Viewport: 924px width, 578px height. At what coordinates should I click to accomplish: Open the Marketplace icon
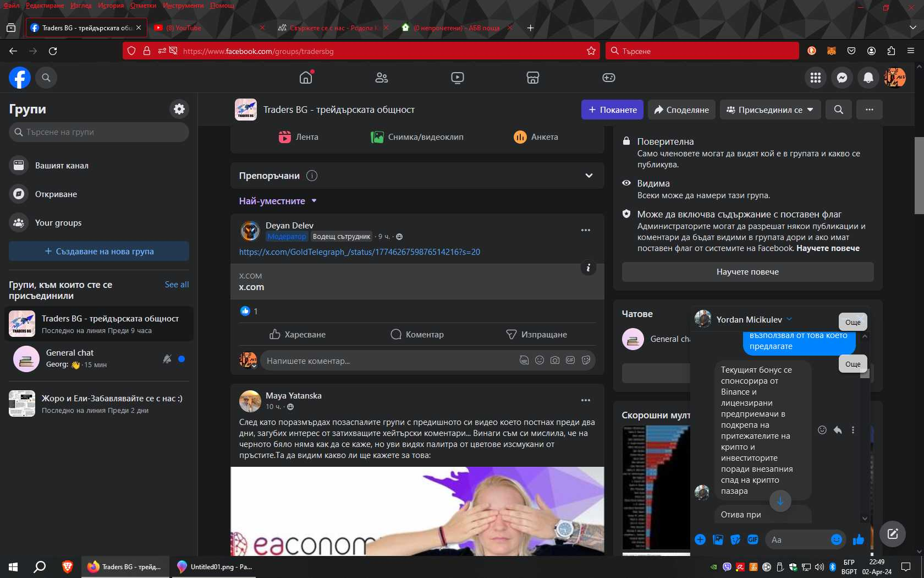[532, 78]
